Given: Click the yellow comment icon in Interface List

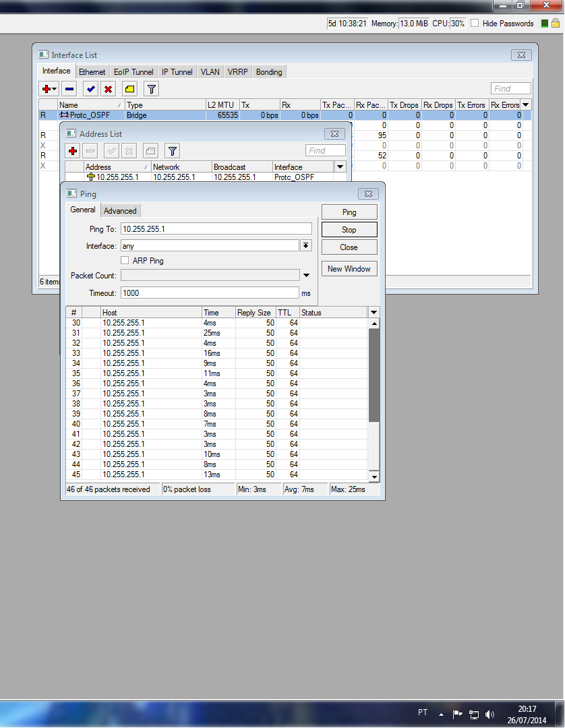Looking at the screenshot, I should click(130, 89).
